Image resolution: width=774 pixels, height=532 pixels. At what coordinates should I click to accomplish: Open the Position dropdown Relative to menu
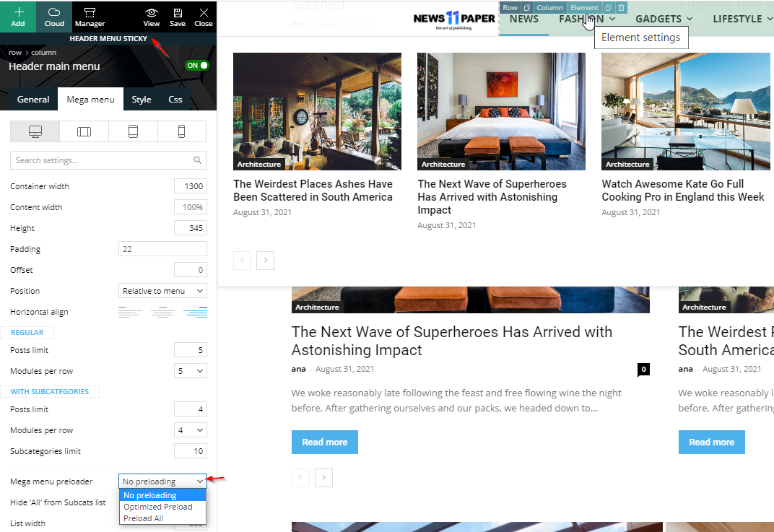(162, 291)
